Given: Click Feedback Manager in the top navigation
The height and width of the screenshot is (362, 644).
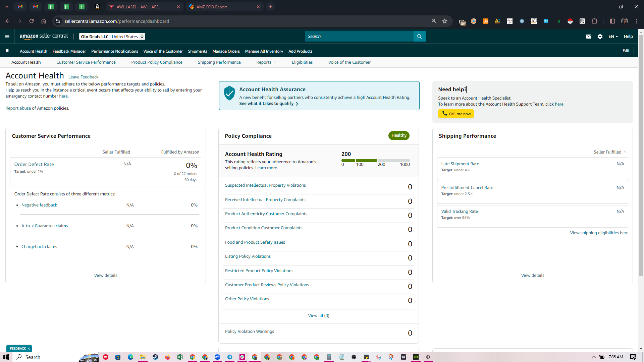Looking at the screenshot, I should [x=69, y=51].
